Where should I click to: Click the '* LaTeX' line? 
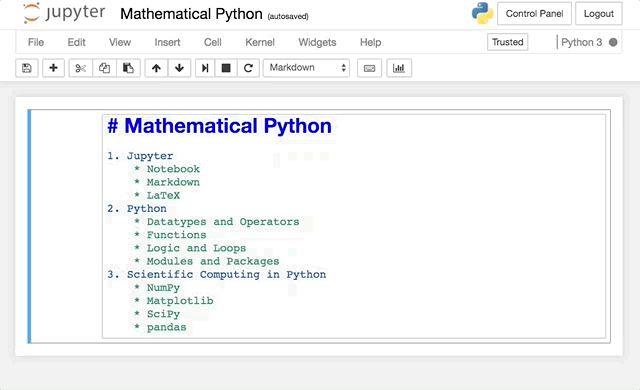[x=157, y=195]
